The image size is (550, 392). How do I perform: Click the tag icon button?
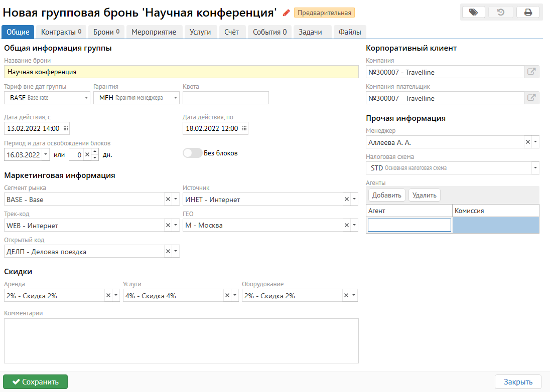(x=473, y=13)
